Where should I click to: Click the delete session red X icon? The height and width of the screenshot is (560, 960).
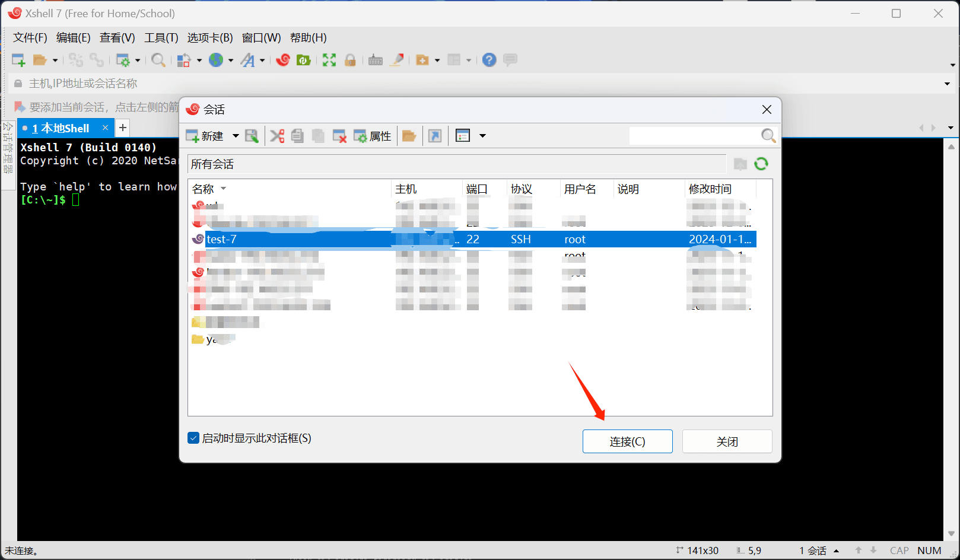pos(339,136)
